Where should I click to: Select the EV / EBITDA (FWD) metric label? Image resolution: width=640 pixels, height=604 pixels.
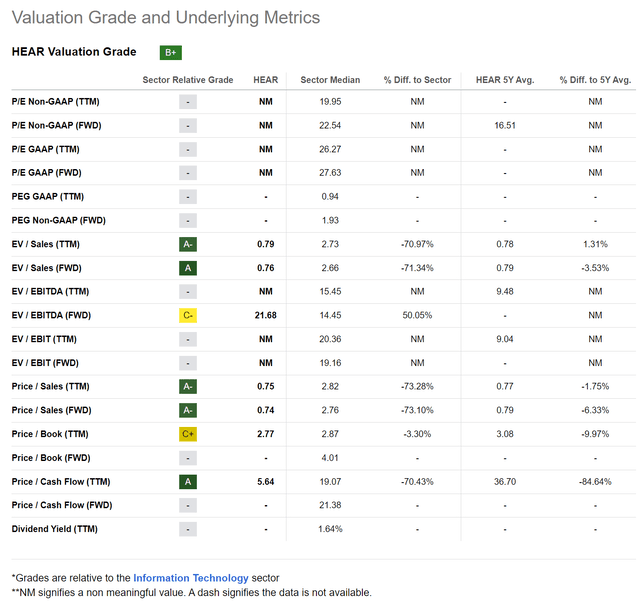51,315
